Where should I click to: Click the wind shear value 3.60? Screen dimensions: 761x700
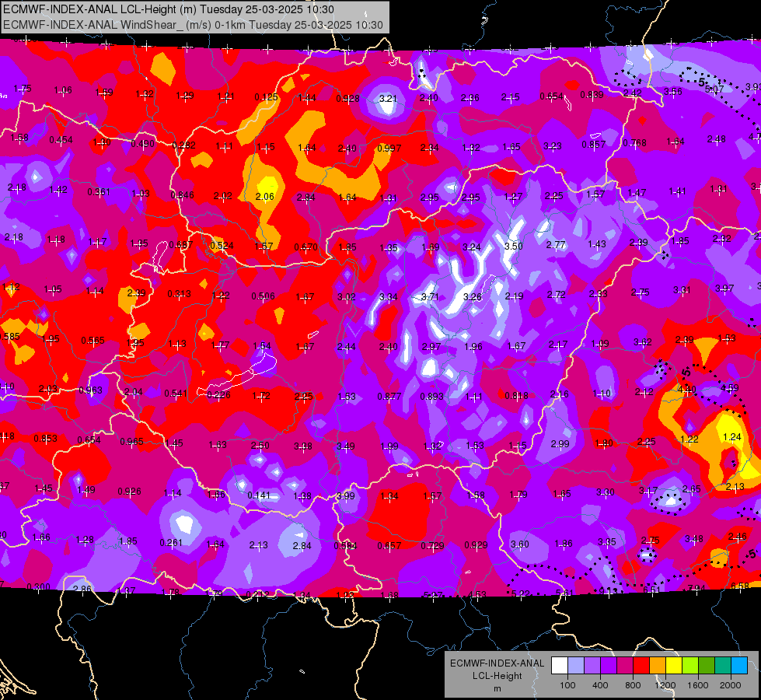coord(519,544)
